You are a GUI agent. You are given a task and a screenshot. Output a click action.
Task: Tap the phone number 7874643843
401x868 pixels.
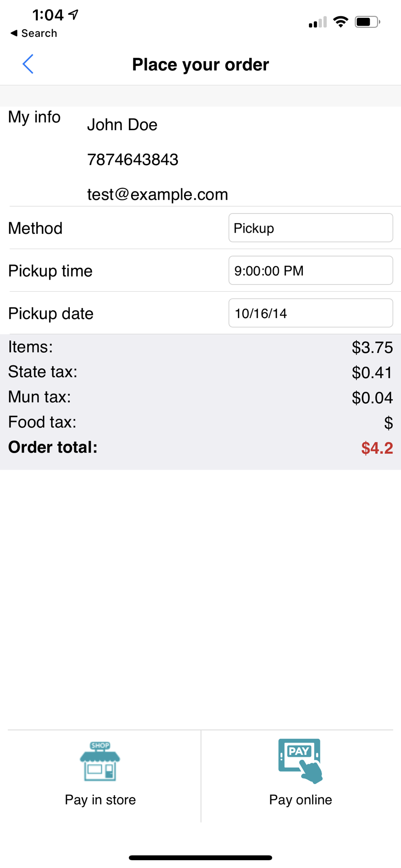(132, 160)
